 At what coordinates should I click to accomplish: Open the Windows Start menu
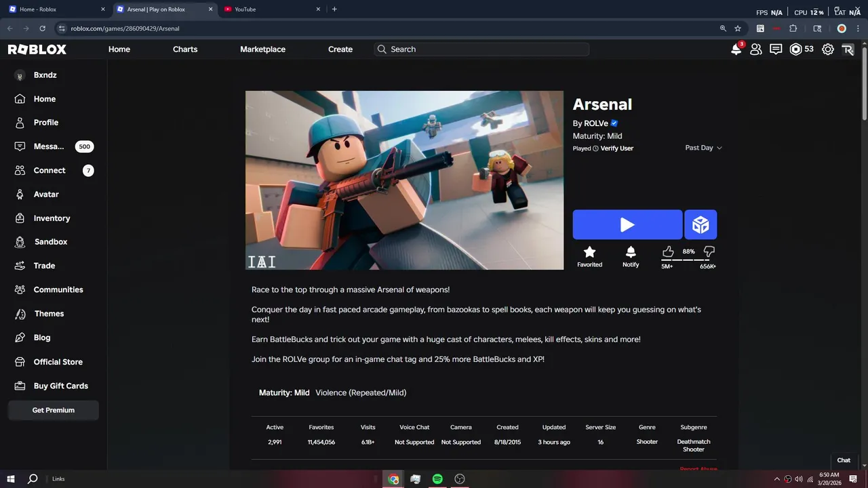(11, 479)
